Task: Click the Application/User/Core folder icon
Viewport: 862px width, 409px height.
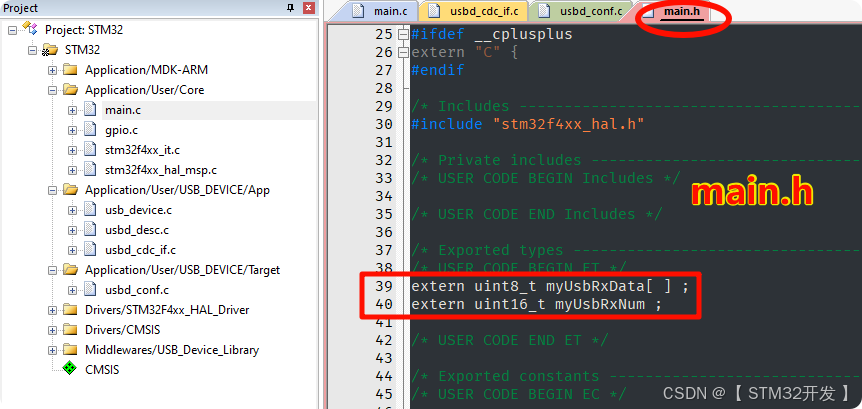Action: click(x=70, y=90)
